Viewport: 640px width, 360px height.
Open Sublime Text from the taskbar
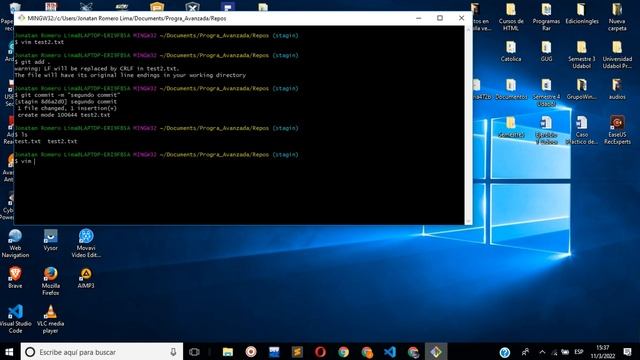297,352
